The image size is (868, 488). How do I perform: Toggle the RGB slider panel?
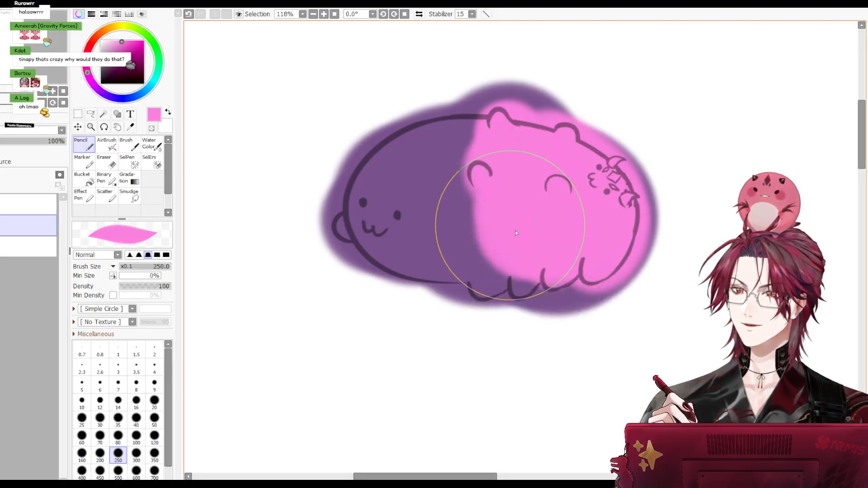tap(91, 14)
